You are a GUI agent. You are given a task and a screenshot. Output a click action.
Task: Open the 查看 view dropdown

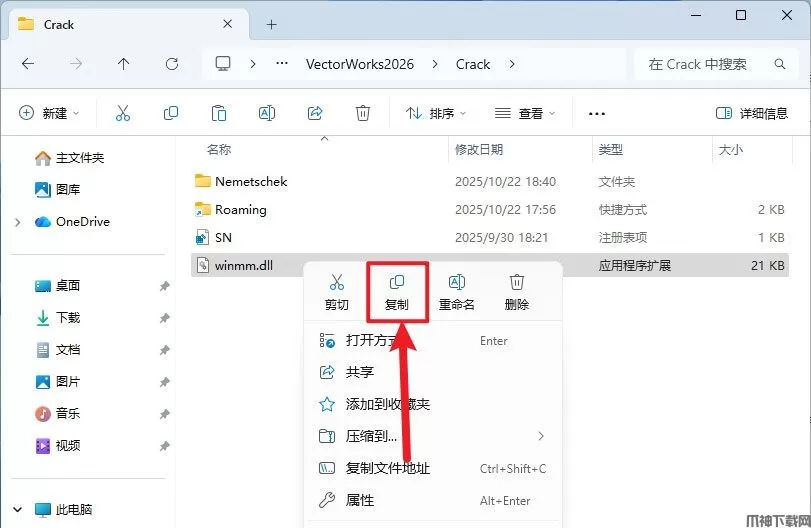525,113
